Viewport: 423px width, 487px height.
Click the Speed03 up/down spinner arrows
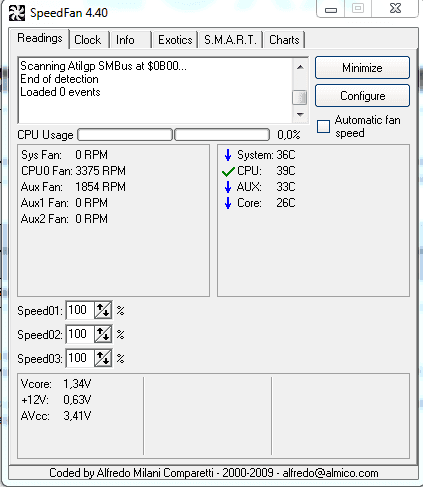(103, 358)
